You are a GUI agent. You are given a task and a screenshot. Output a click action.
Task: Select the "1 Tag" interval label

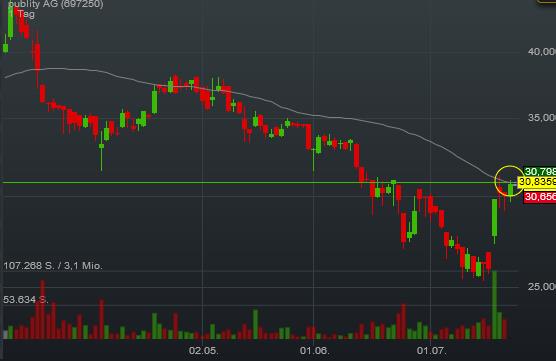click(22, 14)
